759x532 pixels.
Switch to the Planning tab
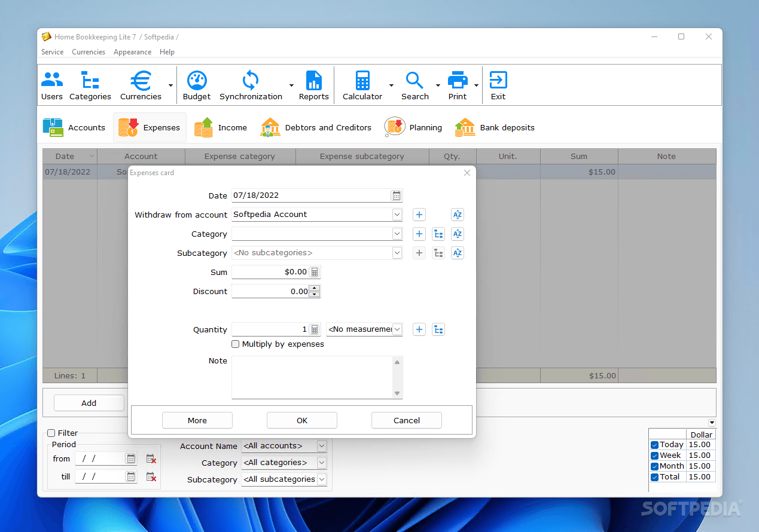pyautogui.click(x=413, y=127)
